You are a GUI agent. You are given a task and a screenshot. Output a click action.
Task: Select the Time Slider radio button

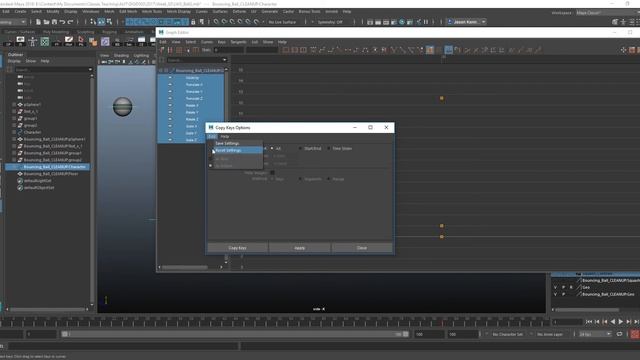coord(329,149)
